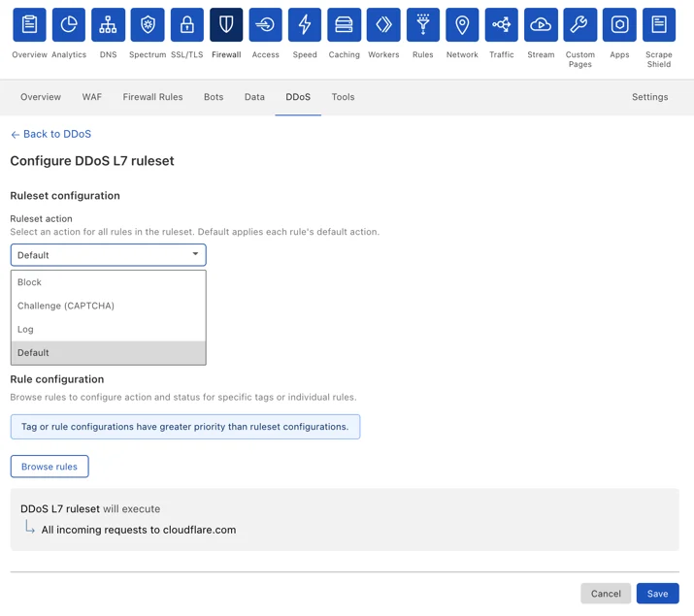
Task: Open the Workers code brackets icon
Action: (383, 25)
